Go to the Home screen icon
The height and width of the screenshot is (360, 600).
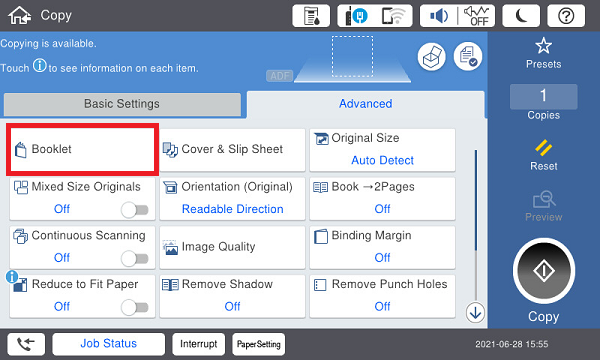pyautogui.click(x=20, y=16)
